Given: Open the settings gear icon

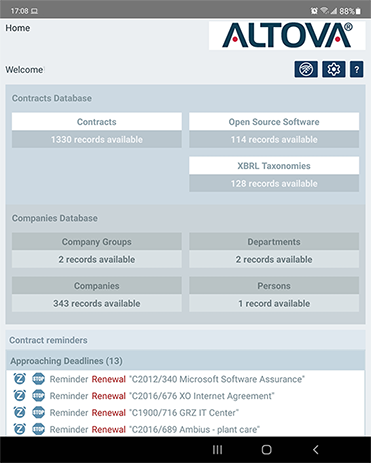Looking at the screenshot, I should coord(334,69).
